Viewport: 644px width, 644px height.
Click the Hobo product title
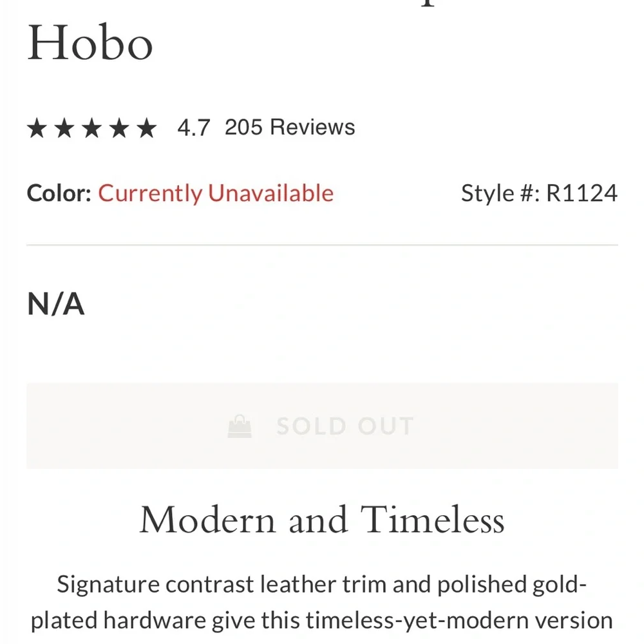point(90,43)
